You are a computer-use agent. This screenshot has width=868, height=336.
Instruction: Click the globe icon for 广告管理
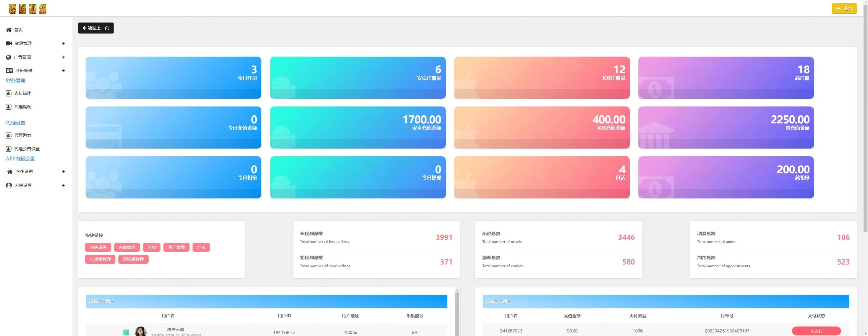pos(8,57)
